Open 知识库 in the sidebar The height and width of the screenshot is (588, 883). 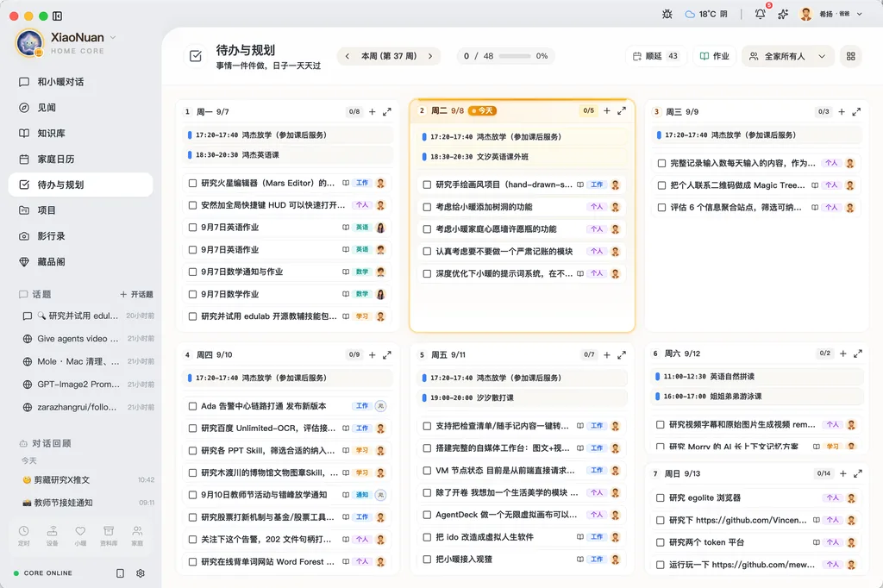80,134
